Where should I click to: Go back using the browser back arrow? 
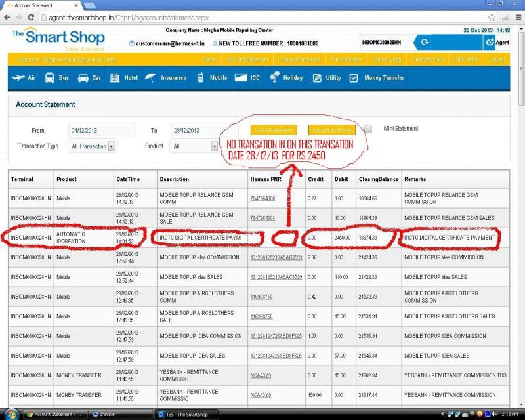[x=7, y=18]
